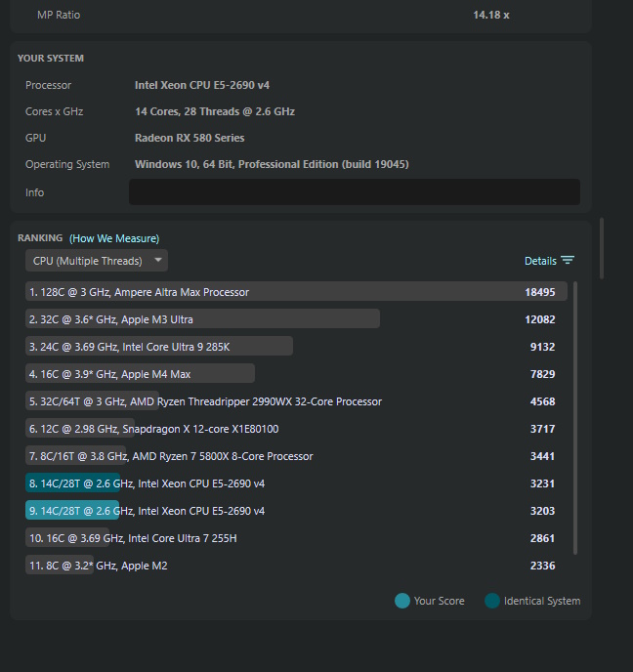633x672 pixels.
Task: Click the RANKING heading
Action: pyautogui.click(x=40, y=238)
